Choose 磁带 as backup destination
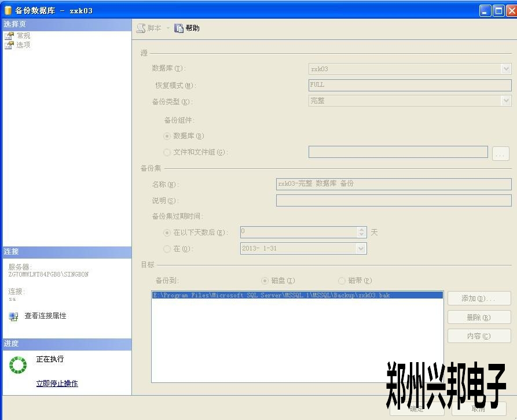This screenshot has height=420, width=517. 342,281
